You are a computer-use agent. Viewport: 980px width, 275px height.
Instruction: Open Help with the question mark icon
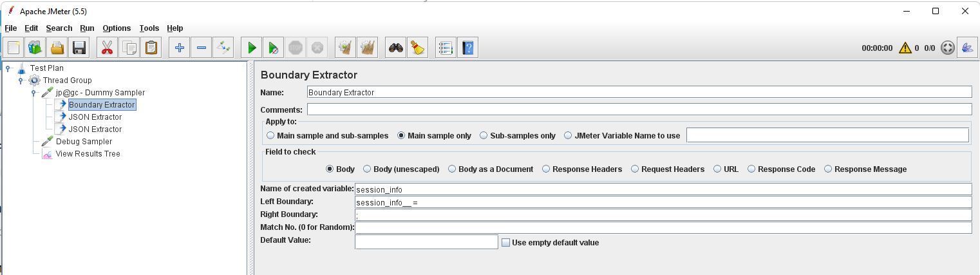467,47
